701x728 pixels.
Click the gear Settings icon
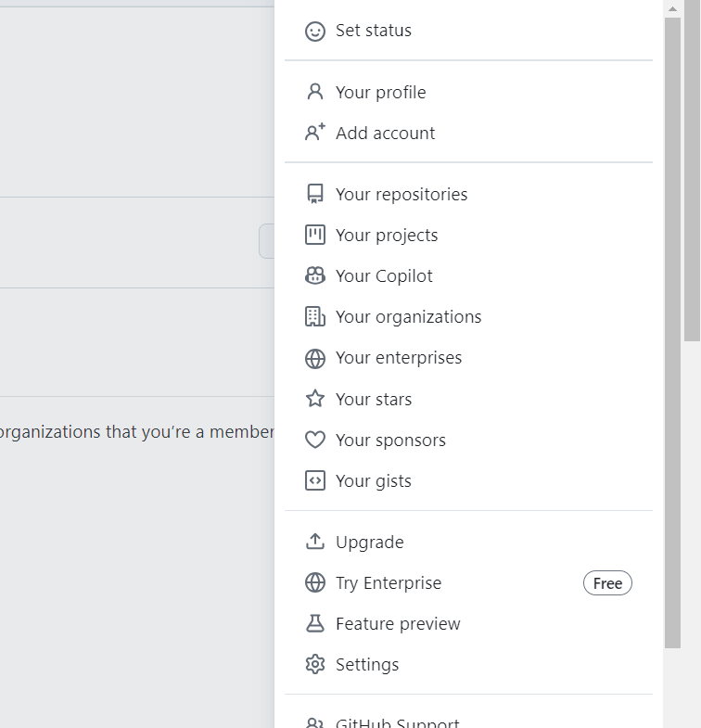tap(314, 664)
